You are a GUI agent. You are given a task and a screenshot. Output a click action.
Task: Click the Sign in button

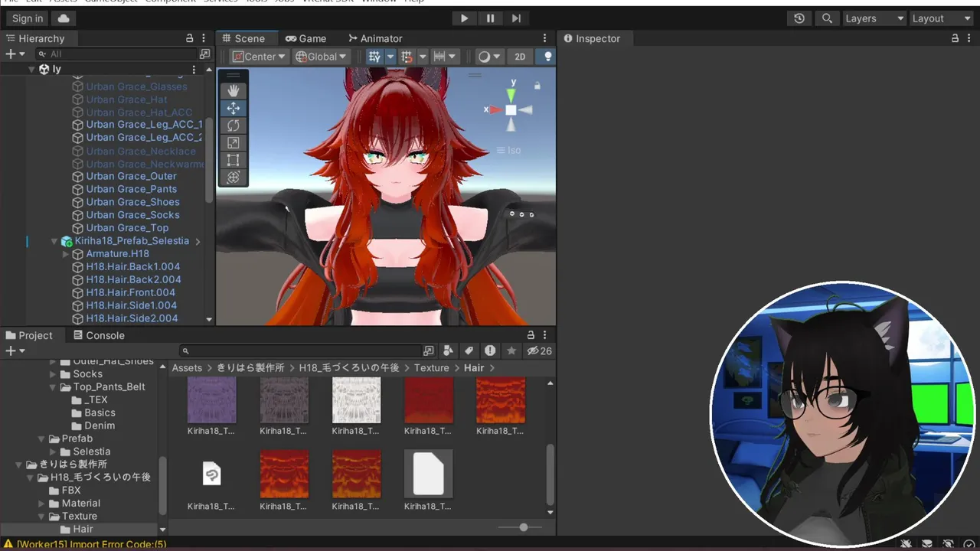[x=28, y=18]
